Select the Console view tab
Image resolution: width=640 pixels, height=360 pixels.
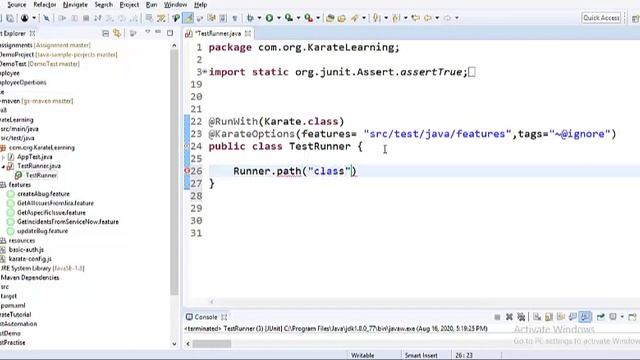[x=205, y=317]
